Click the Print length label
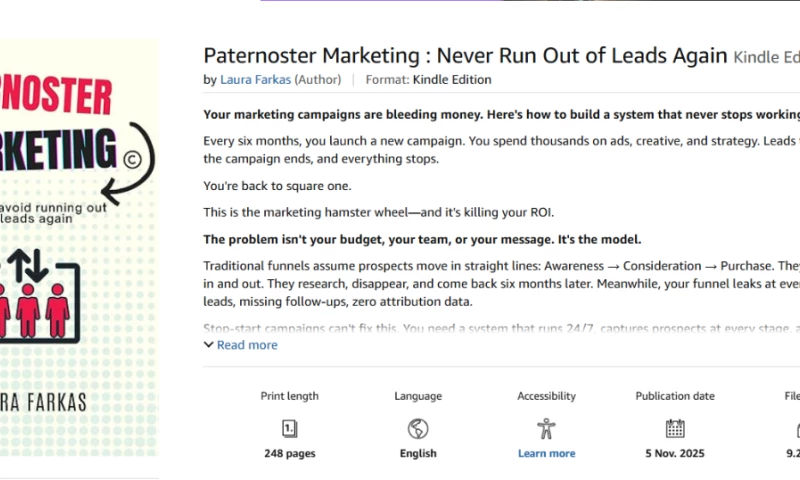The width and height of the screenshot is (800, 480). [x=290, y=396]
